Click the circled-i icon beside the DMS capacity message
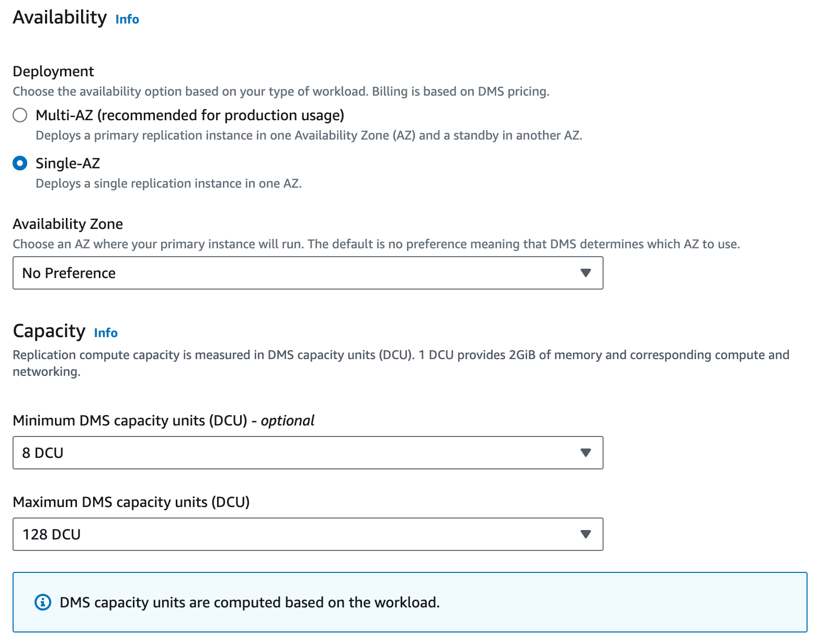Image resolution: width=817 pixels, height=644 pixels. [42, 602]
